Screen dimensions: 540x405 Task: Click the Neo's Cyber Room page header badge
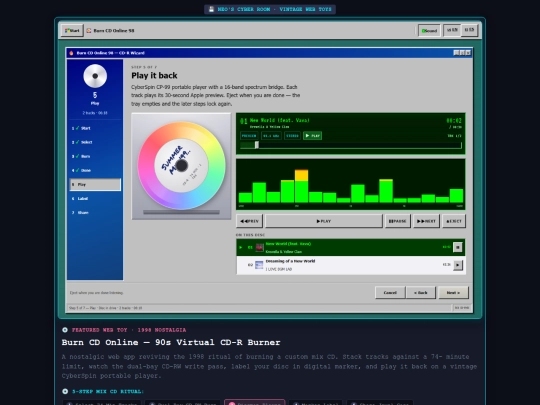270,9
